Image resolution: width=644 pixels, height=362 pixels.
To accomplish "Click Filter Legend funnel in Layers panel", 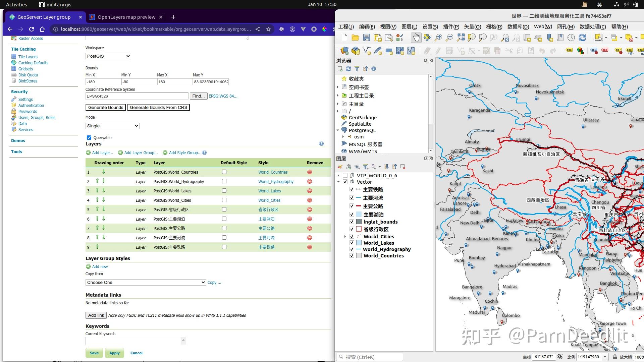I will click(x=366, y=167).
